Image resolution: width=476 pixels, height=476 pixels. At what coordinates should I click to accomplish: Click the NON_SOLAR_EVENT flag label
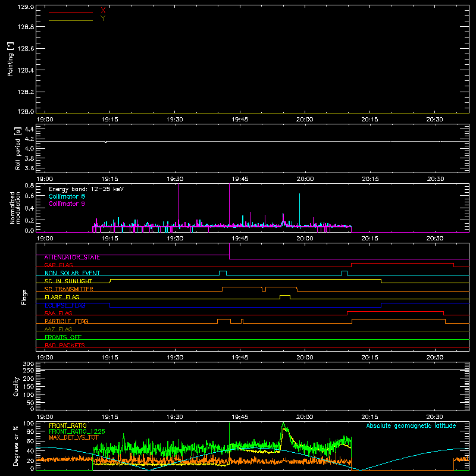coord(72,273)
